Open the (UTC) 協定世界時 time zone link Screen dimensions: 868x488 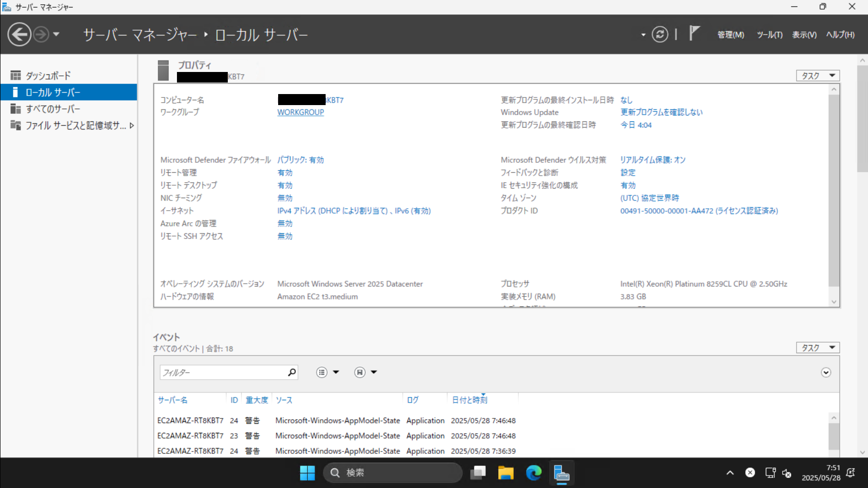(649, 198)
